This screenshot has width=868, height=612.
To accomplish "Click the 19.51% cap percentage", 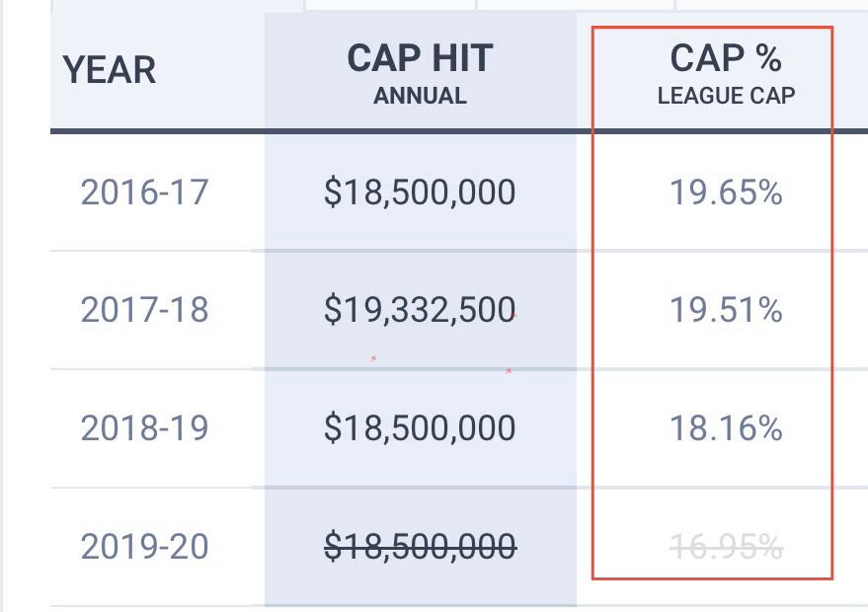I will 726,310.
